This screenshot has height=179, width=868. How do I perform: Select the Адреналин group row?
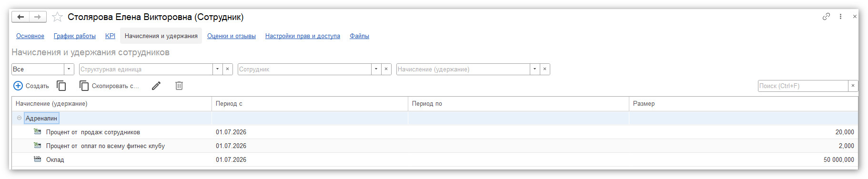point(434,119)
